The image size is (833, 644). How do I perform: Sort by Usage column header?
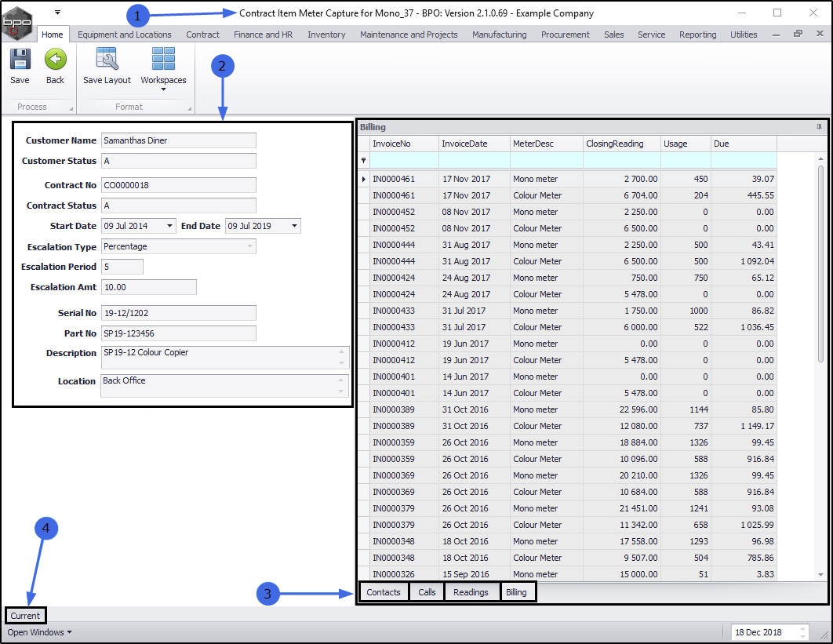686,144
